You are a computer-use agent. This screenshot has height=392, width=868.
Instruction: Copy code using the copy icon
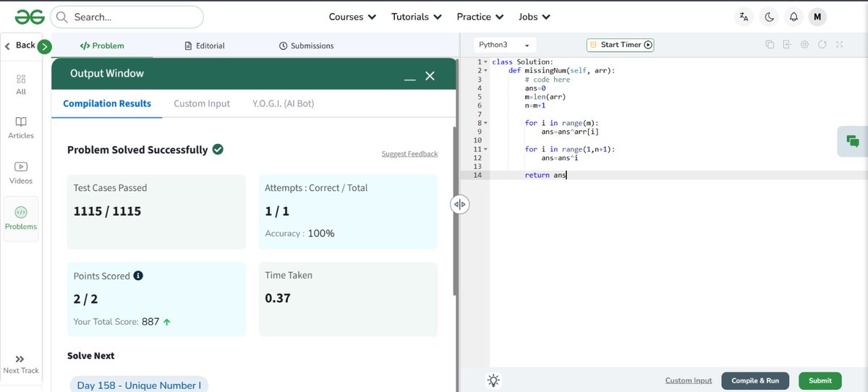(770, 45)
